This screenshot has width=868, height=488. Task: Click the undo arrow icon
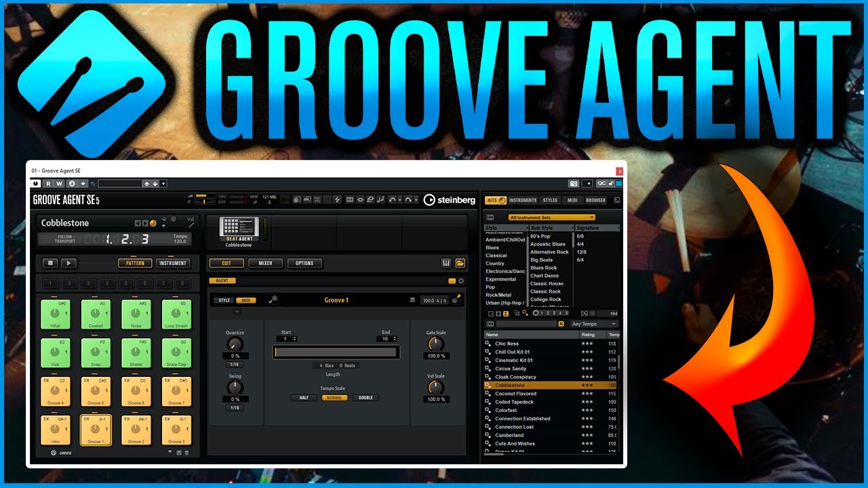[392, 200]
